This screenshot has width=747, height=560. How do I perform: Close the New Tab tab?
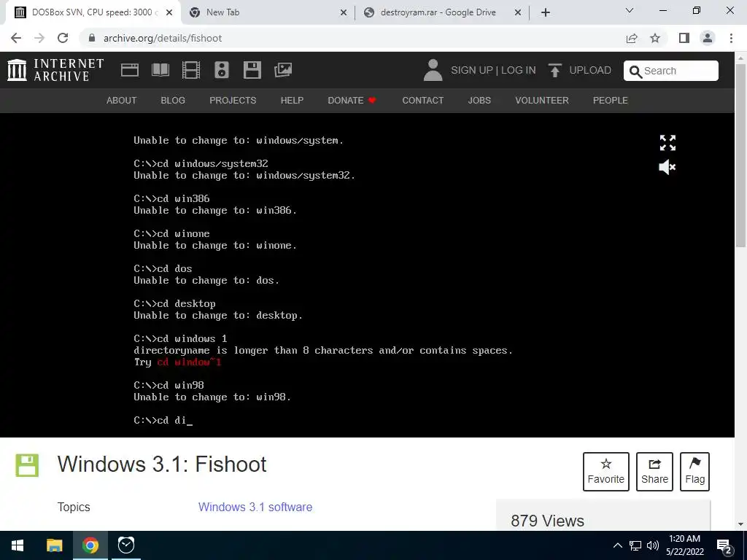point(344,13)
